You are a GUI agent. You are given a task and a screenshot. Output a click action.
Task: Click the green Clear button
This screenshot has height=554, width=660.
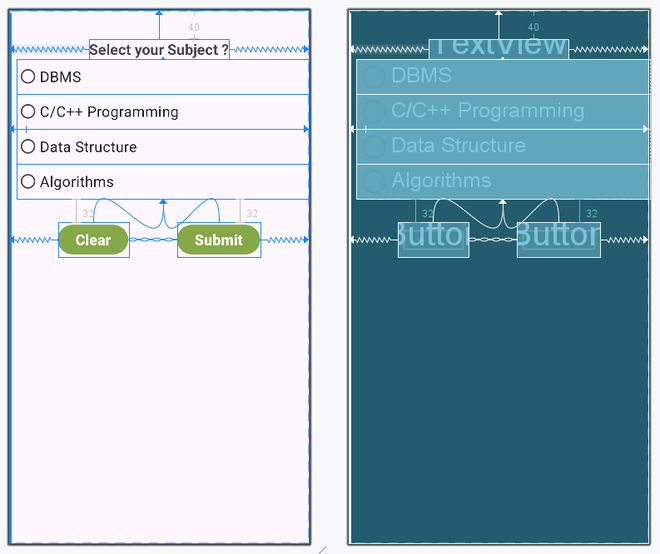point(93,240)
